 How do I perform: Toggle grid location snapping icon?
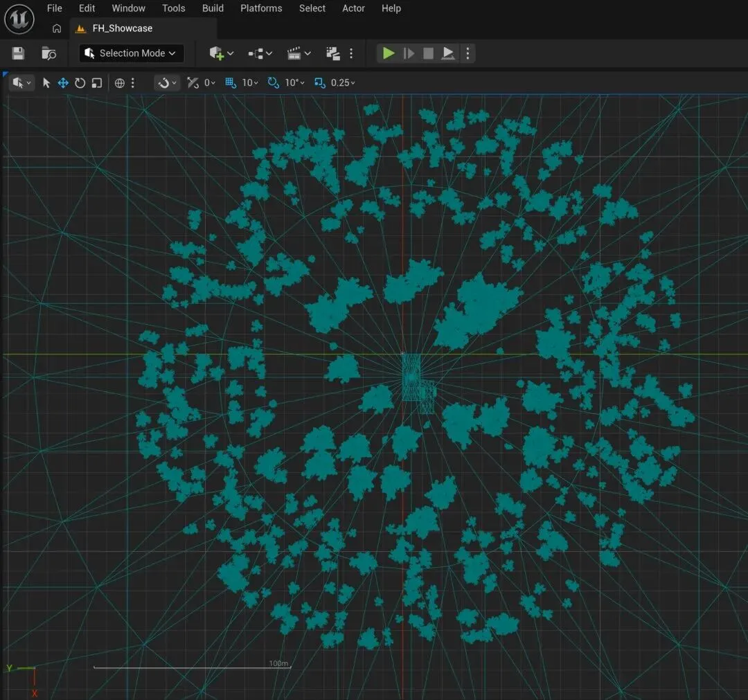coord(231,82)
